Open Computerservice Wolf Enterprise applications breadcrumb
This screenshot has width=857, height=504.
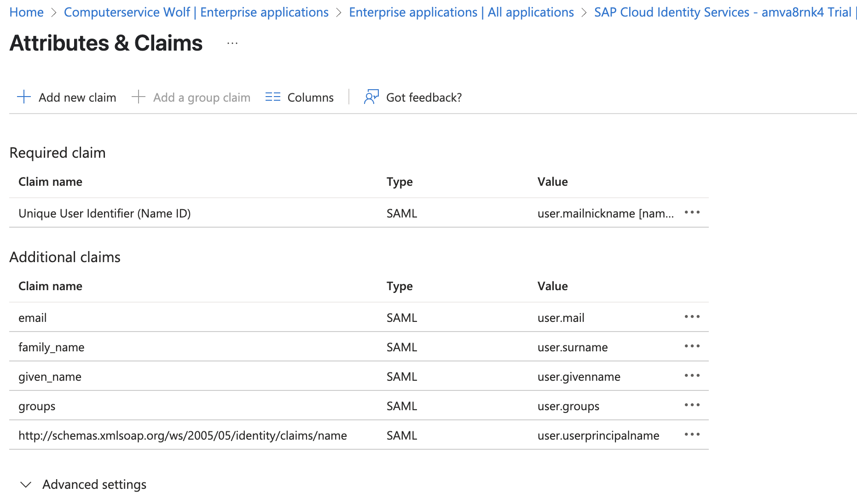[x=196, y=12]
